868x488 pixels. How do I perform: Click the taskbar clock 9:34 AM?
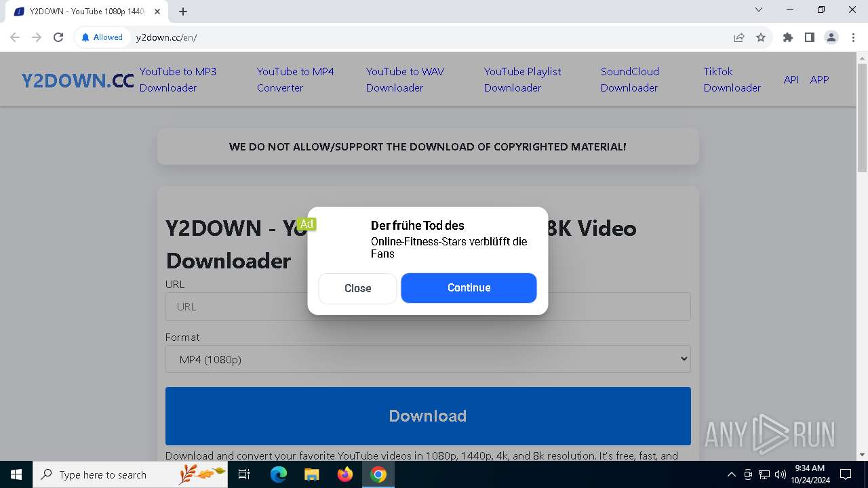point(810,474)
